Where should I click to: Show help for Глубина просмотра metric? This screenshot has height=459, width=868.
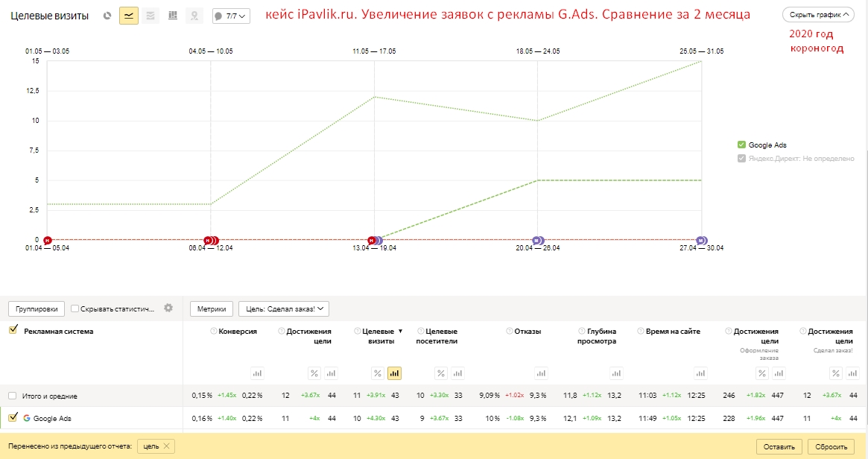tap(582, 331)
